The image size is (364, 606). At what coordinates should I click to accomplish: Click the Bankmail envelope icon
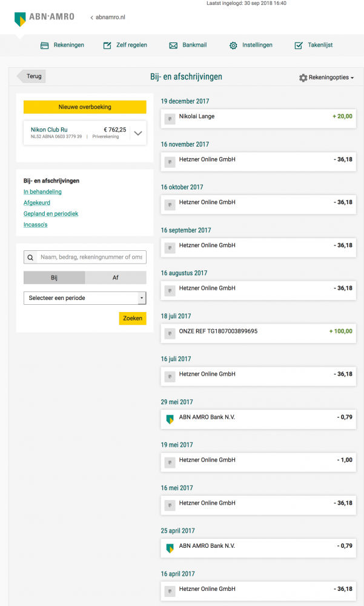173,45
